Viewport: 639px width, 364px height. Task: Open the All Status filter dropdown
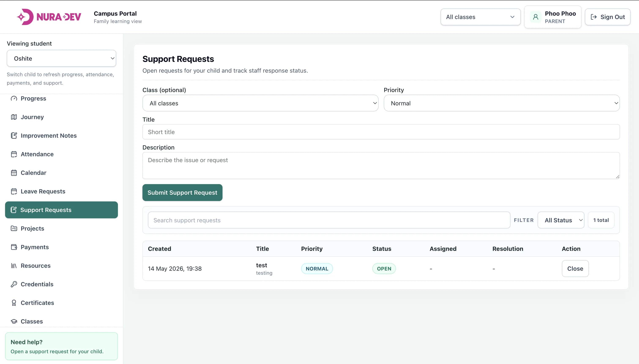pos(561,220)
